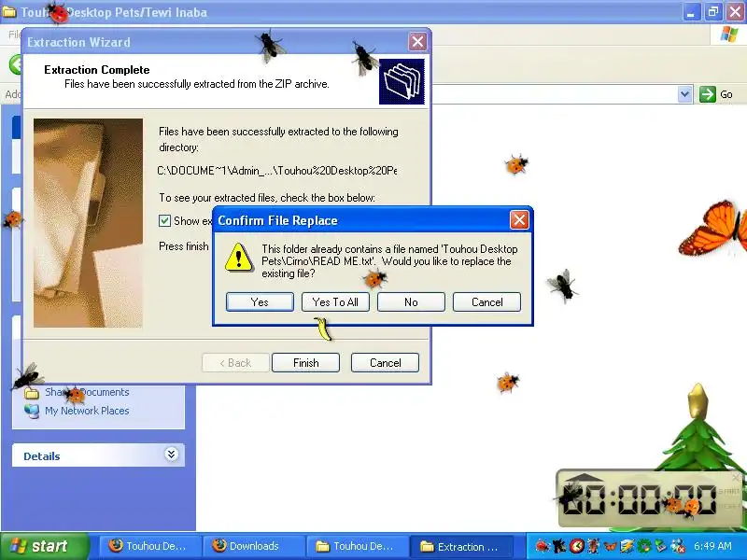
Task: Click the safely remove hardware tray icon
Action: pos(661,546)
